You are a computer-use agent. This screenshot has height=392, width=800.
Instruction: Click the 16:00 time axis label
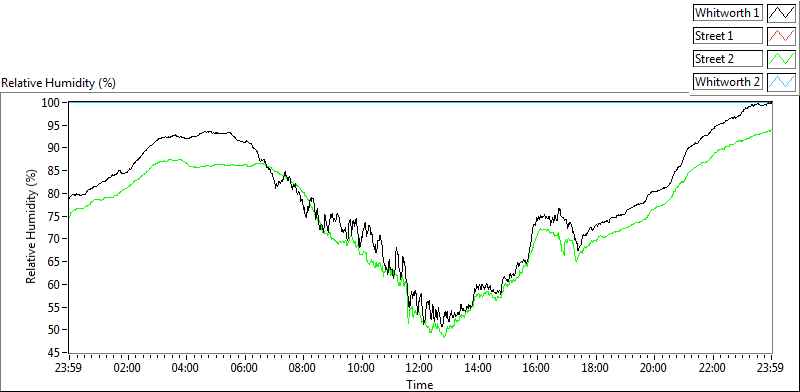[537, 368]
